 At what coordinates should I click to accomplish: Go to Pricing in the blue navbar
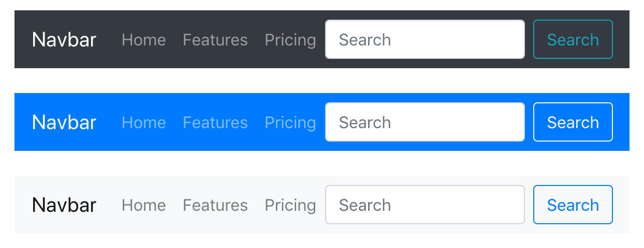click(x=290, y=122)
